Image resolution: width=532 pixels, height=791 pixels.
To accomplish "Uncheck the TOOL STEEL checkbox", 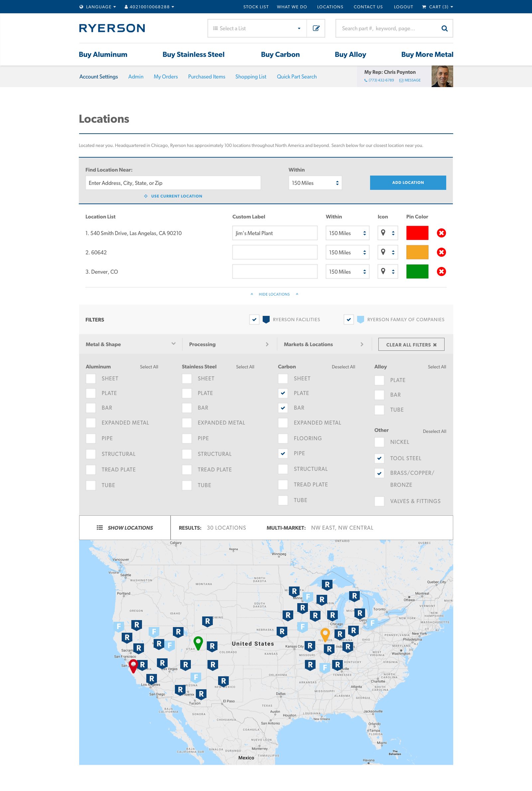I will tap(379, 458).
